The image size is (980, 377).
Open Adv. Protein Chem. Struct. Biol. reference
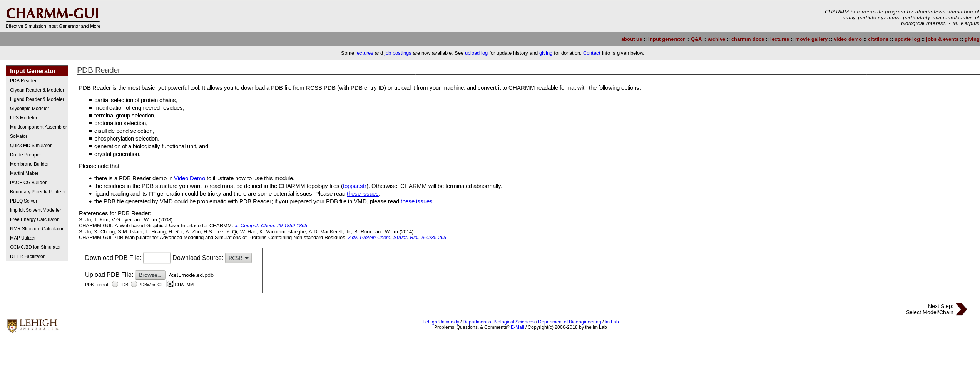tap(397, 238)
